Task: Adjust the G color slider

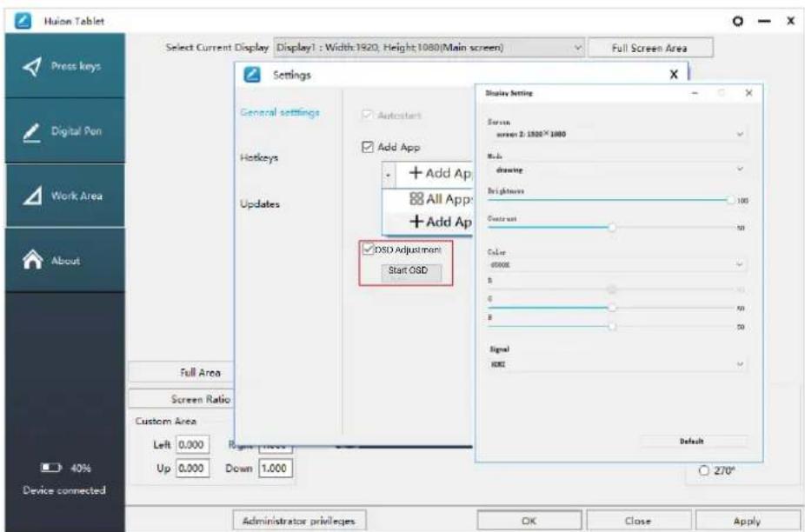Action: (x=611, y=308)
